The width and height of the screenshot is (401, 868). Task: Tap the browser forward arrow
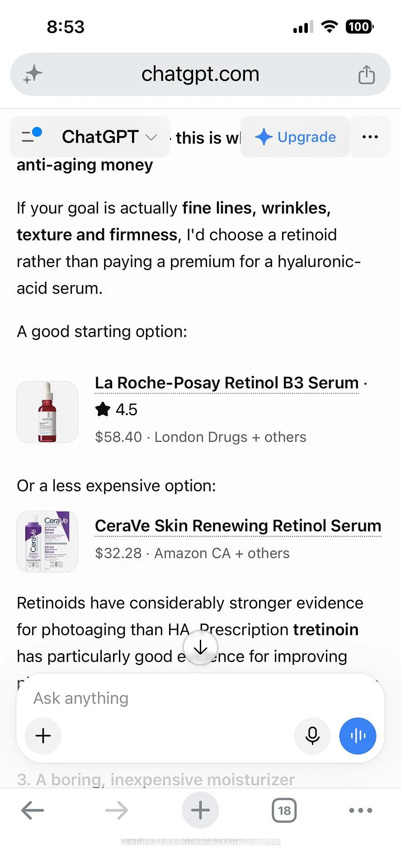117,811
